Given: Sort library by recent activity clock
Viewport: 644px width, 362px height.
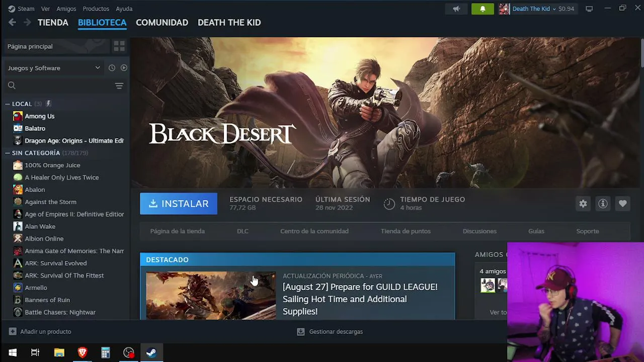Looking at the screenshot, I should point(112,68).
